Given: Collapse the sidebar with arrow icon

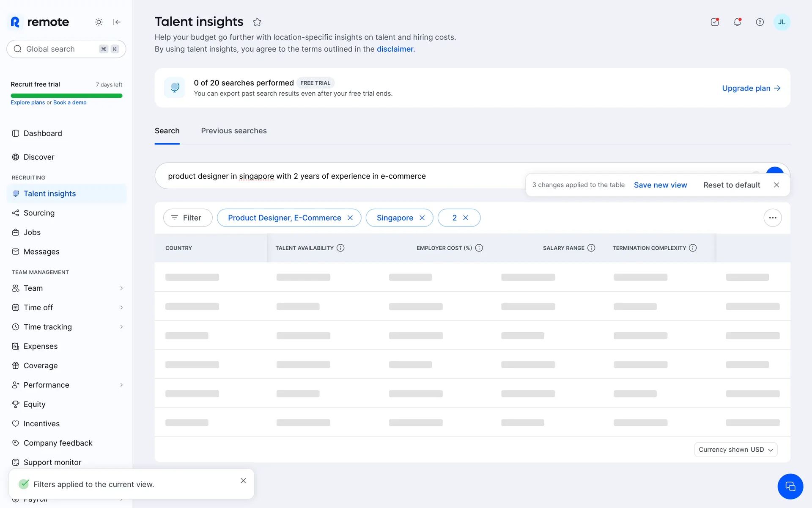Looking at the screenshot, I should (x=117, y=22).
